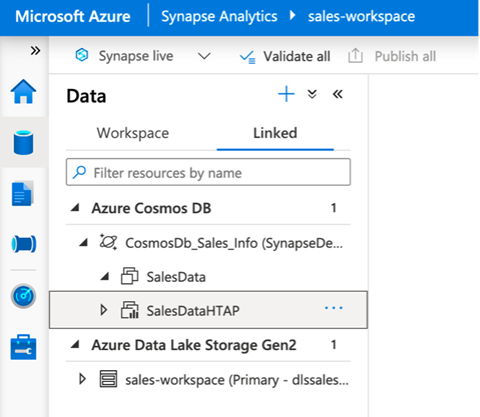This screenshot has height=417, width=480.
Task: Click the Microsoft Azure title
Action: (73, 16)
